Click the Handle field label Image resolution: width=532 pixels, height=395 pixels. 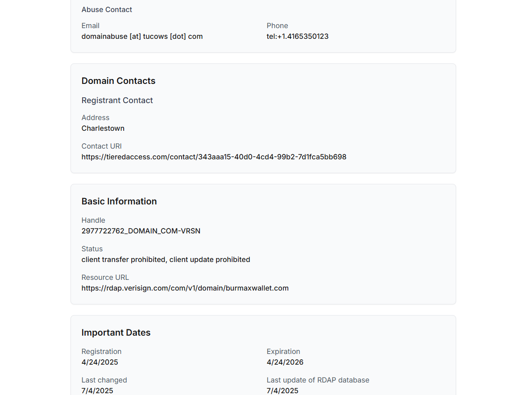point(93,220)
